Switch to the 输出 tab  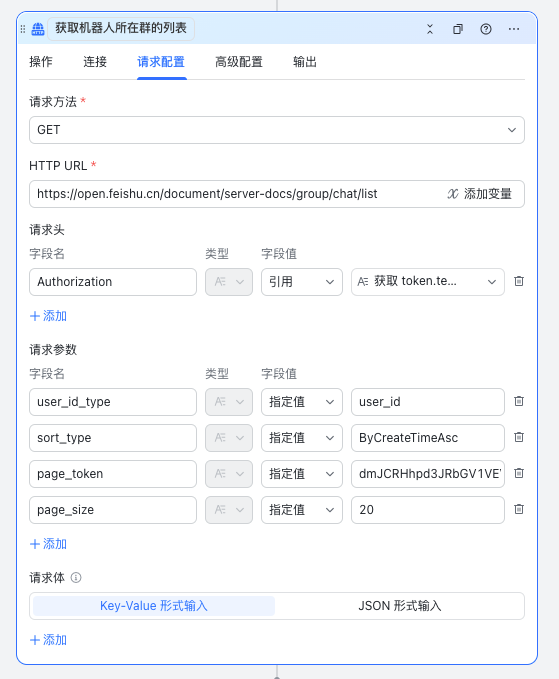(305, 62)
